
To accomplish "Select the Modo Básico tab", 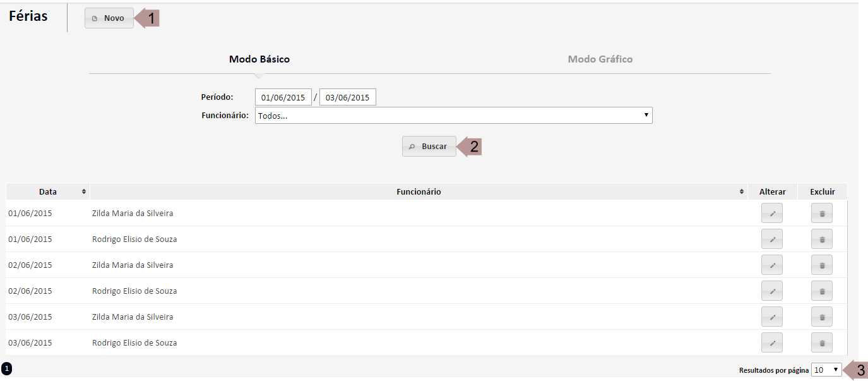I will (259, 59).
